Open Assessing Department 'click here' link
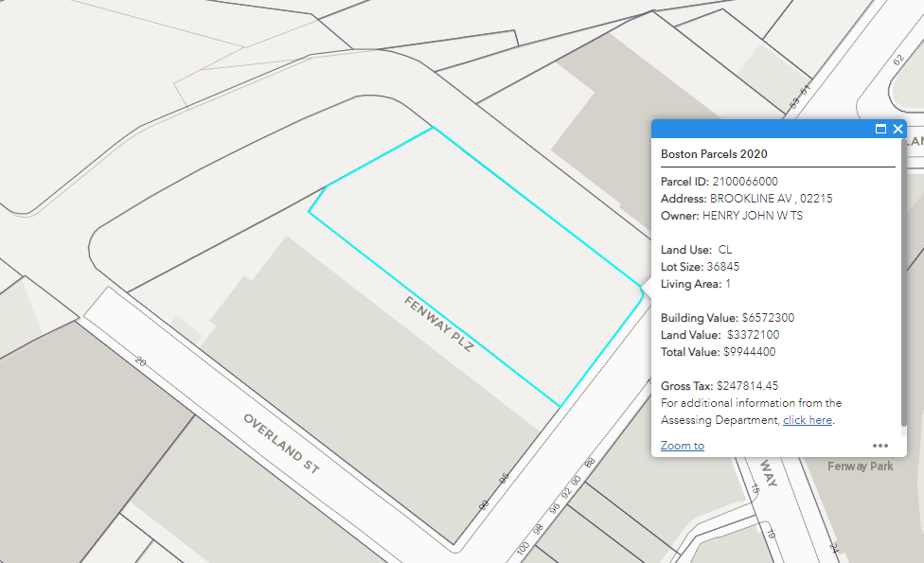The image size is (924, 563). click(807, 420)
